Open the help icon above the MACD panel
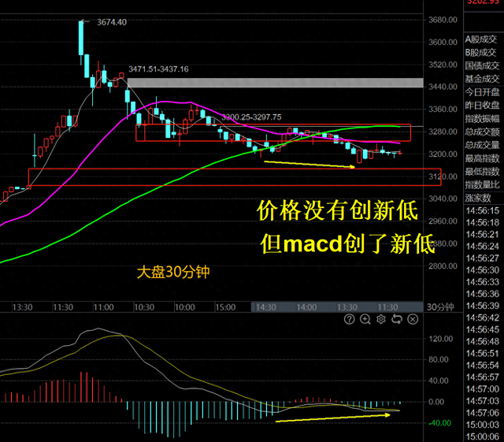 tap(350, 319)
